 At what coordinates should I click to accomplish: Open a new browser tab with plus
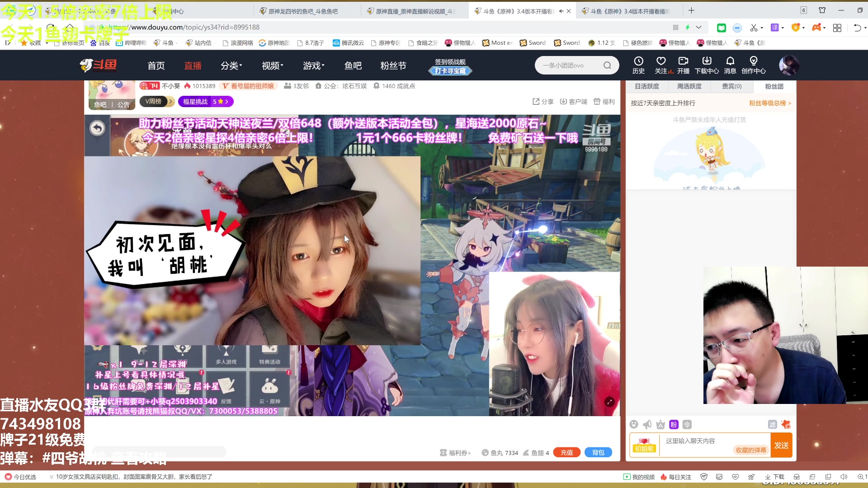691,10
